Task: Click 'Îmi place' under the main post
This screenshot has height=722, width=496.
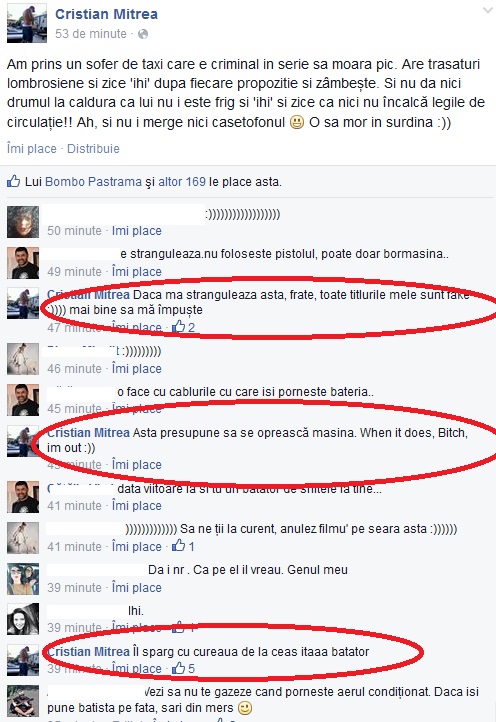Action: click(32, 149)
